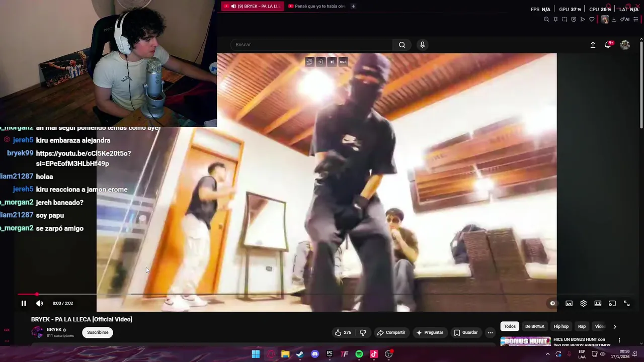The image size is (644, 362).
Task: Open the AI assistant button in toolbar
Action: [625, 19]
